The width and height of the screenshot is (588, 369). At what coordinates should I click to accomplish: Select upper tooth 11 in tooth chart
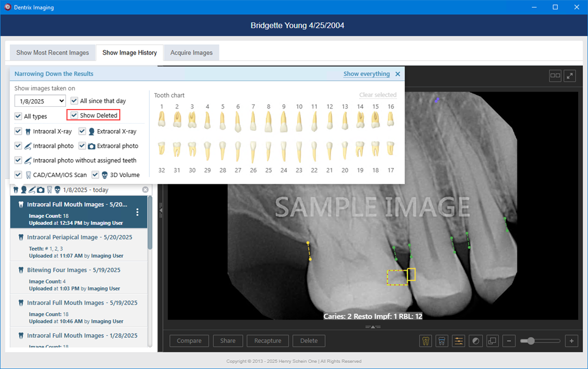click(x=314, y=122)
